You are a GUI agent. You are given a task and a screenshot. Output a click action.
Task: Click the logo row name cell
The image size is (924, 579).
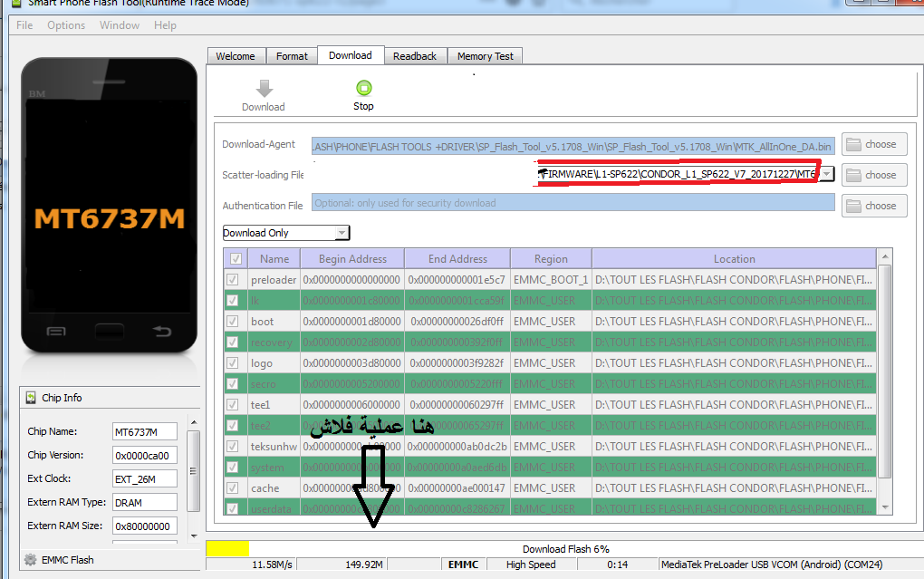click(x=274, y=363)
